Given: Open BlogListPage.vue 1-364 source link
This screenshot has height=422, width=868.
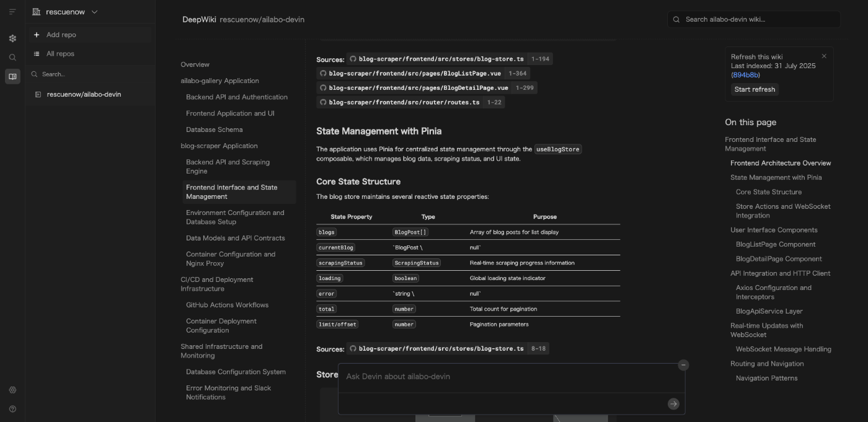Looking at the screenshot, I should [423, 73].
